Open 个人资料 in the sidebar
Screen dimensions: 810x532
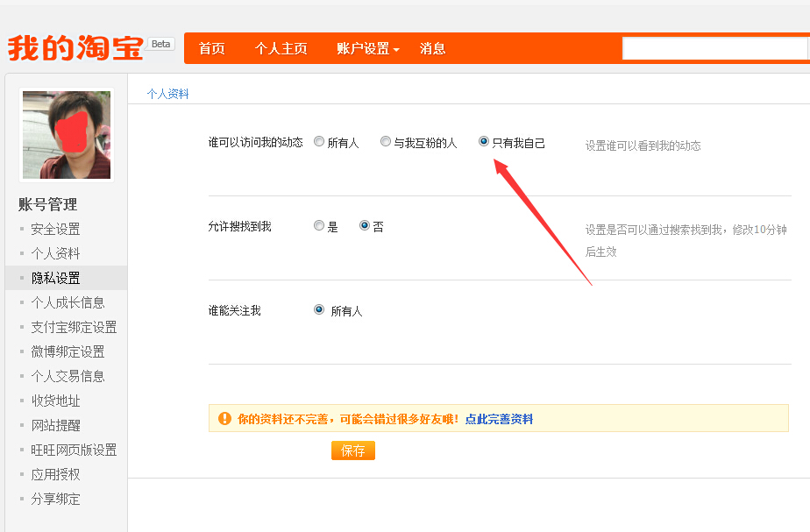pyautogui.click(x=55, y=253)
